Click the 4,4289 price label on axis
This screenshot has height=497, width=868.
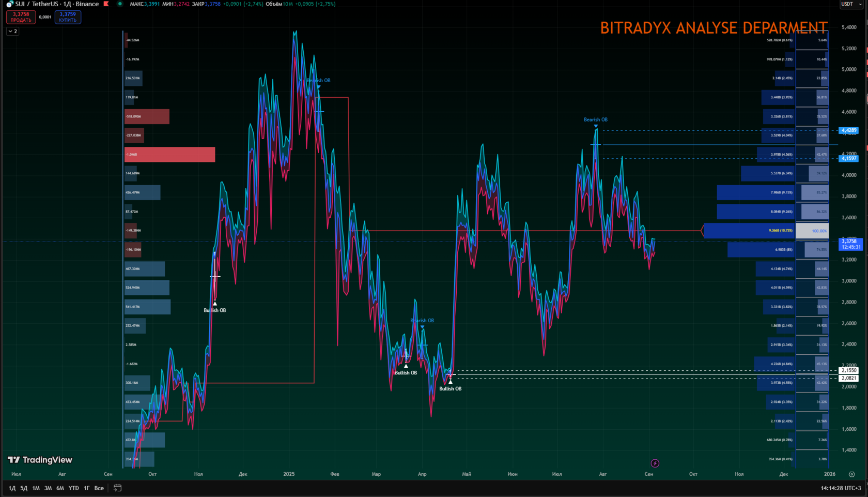[849, 130]
